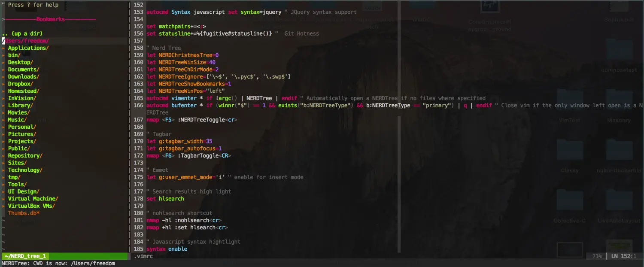Expand the Desktop directory arrow
644x267 pixels.
[x=3, y=62]
